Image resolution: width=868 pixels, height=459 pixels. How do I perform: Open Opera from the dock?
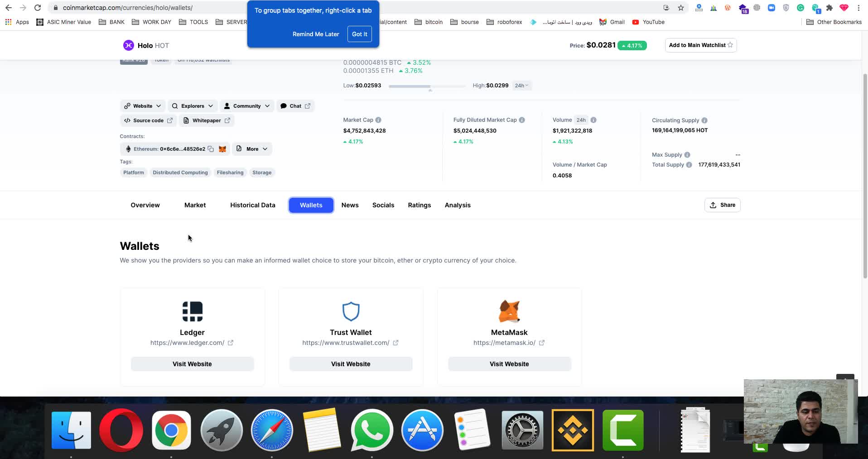click(121, 430)
